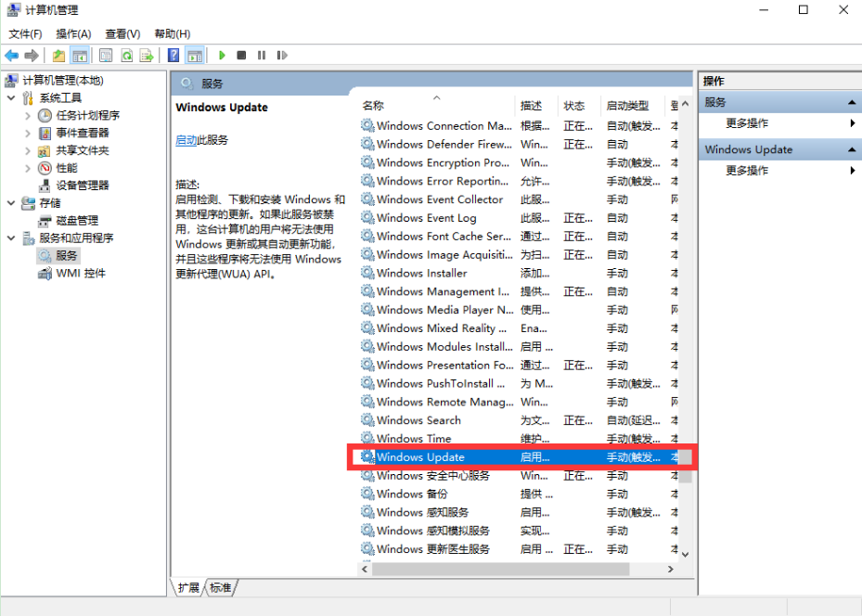The width and height of the screenshot is (862, 616).
Task: Click the Back arrow toolbar icon
Action: click(11, 56)
